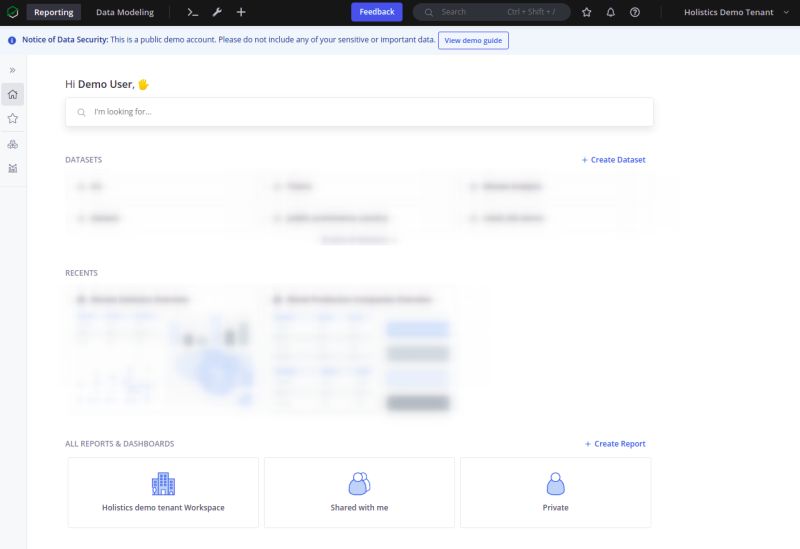Viewport: 800px width, 549px height.
Task: Click the "I'm looking for..." search field
Action: click(x=359, y=112)
